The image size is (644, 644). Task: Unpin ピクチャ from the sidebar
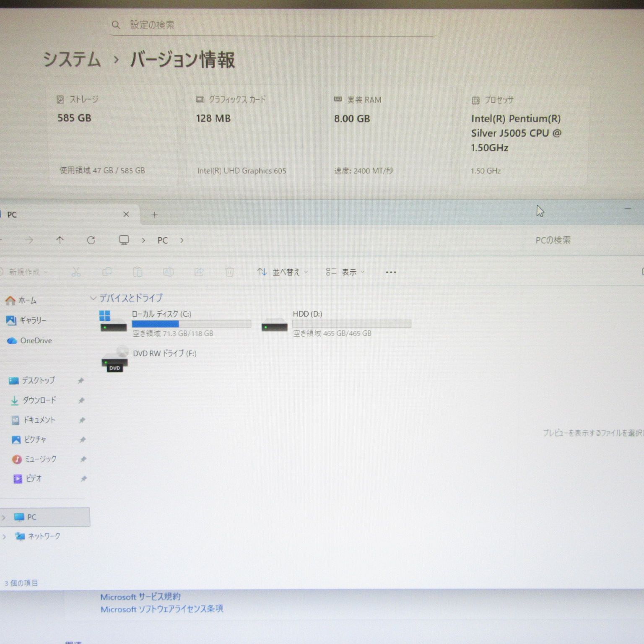pos(83,440)
